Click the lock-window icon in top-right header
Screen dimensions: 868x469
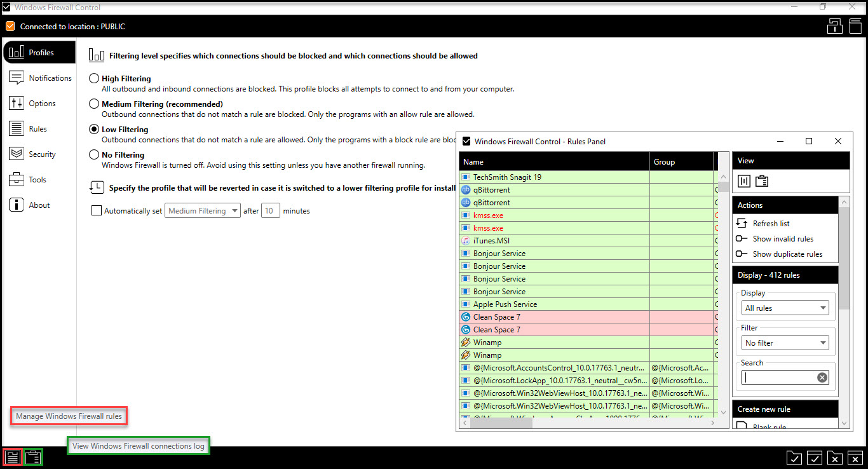pyautogui.click(x=834, y=27)
